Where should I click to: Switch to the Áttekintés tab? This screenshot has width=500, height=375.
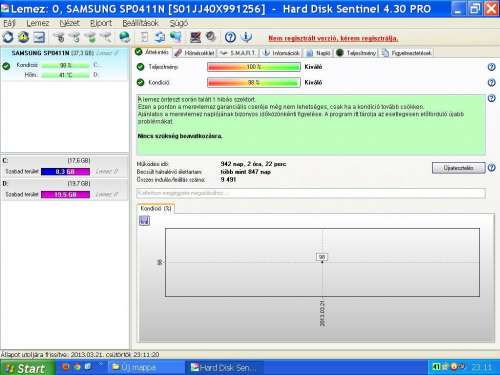click(152, 52)
